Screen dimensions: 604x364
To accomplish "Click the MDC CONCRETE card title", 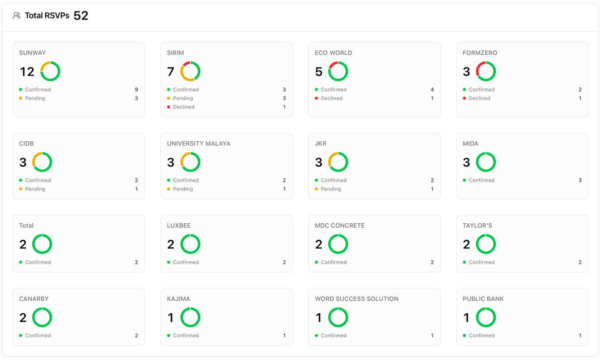I will (340, 225).
